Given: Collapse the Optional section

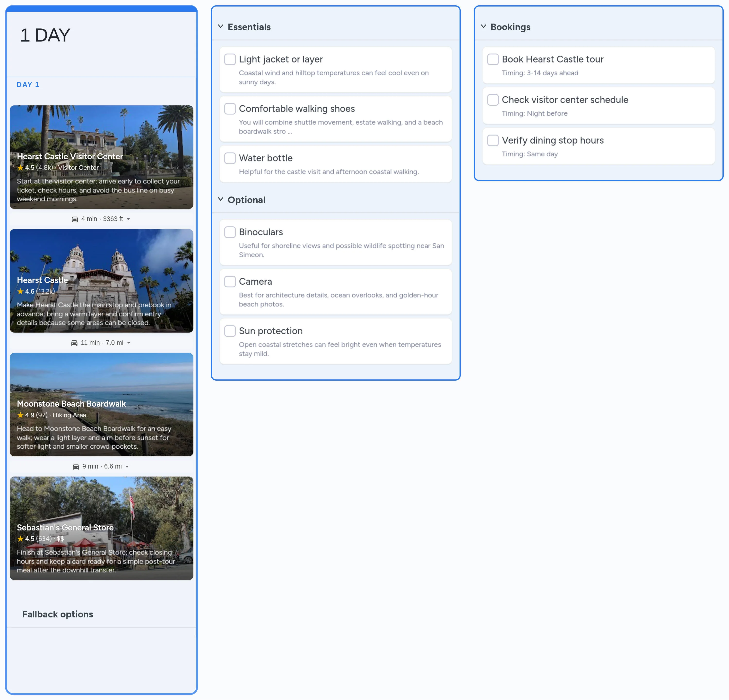Looking at the screenshot, I should click(220, 199).
